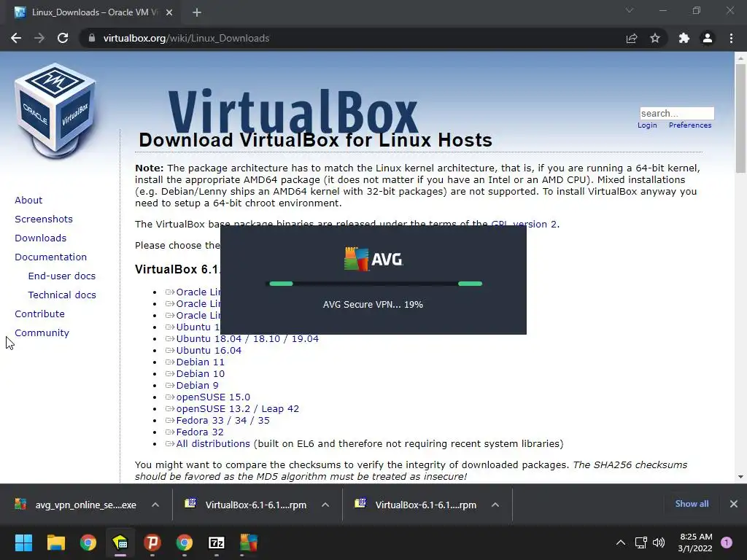The image size is (747, 560).
Task: Close the downloads bar
Action: [x=734, y=504]
